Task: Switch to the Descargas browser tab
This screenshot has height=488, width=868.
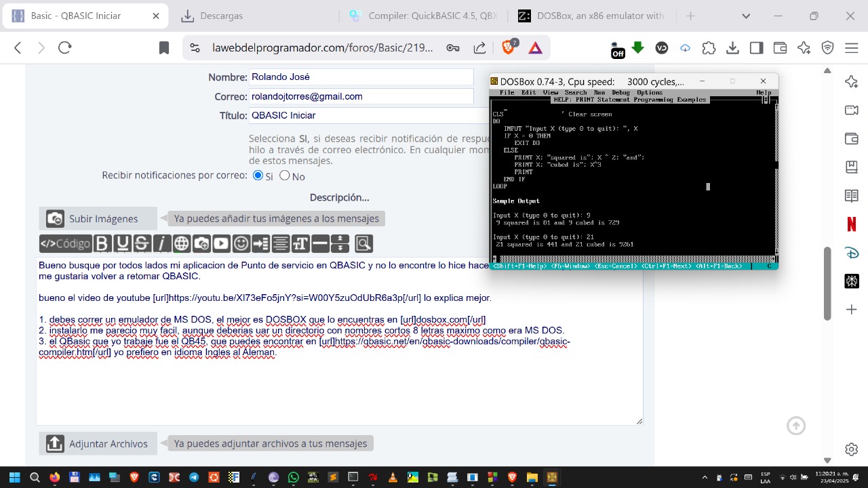Action: tap(254, 16)
